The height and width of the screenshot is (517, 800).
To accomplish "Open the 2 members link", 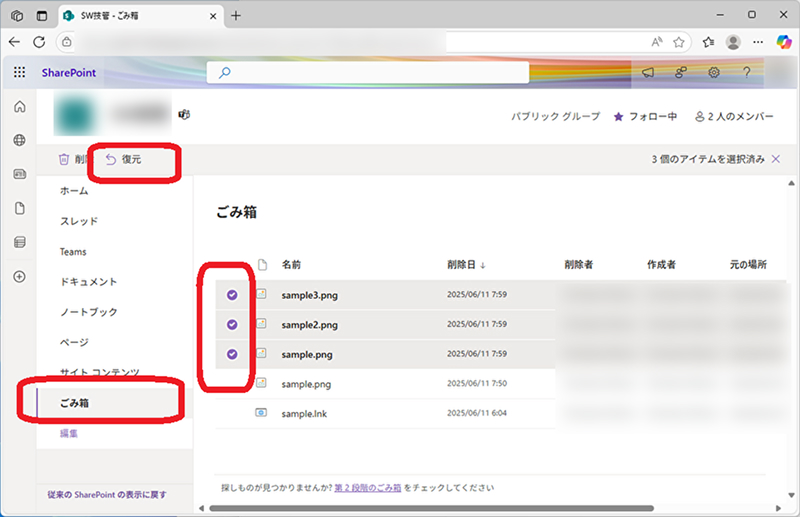I will pos(734,117).
